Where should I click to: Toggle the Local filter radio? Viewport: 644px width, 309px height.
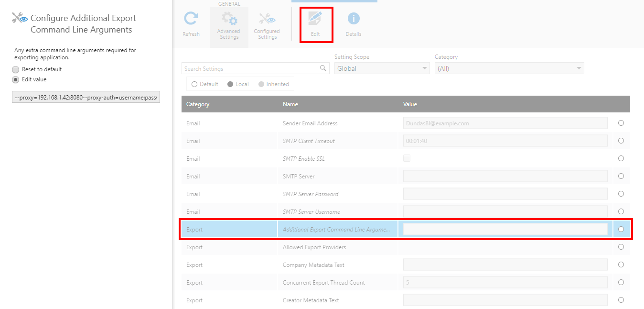tap(230, 84)
